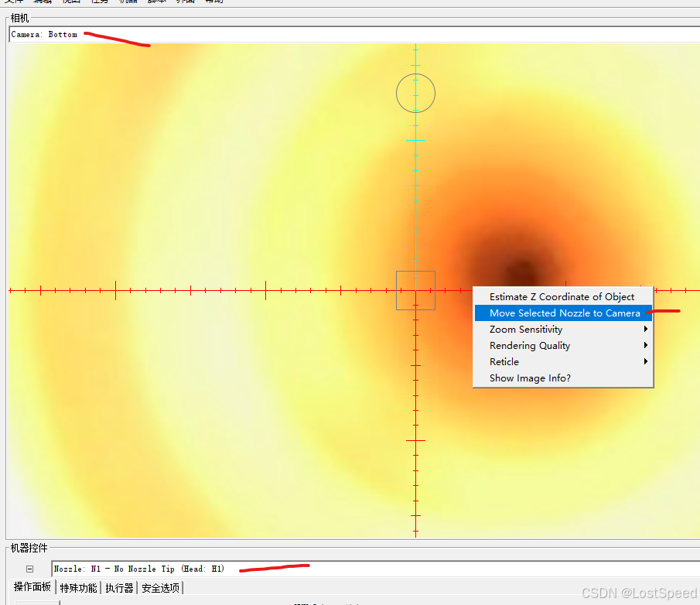This screenshot has width=700, height=605.
Task: Open the Nozzle N1 selection dropdown
Action: (375, 569)
